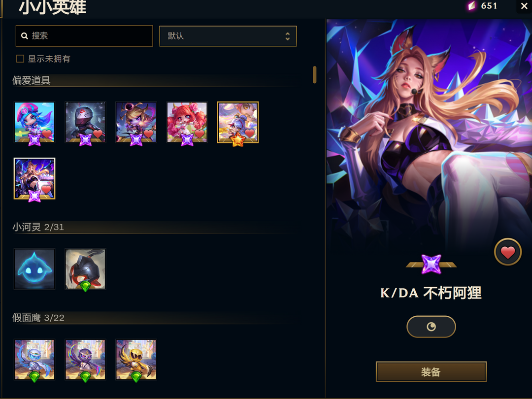Collapse the 小河灵 2/31 section header
Image resolution: width=532 pixels, height=399 pixels.
[154, 227]
